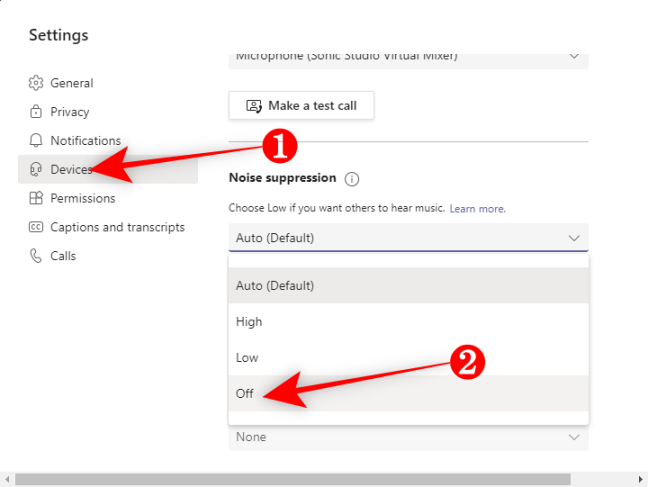
Task: Click the Captions and transcripts CC icon
Action: pyautogui.click(x=36, y=227)
